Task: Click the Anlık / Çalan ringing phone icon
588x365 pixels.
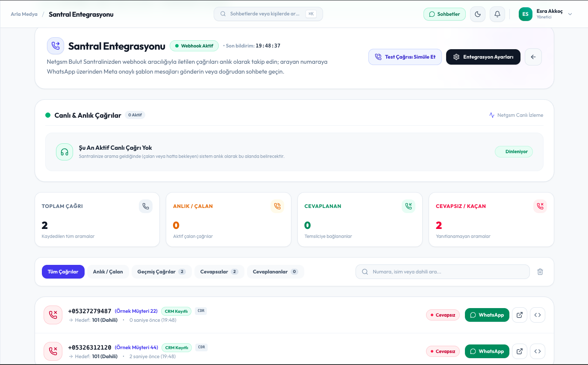Action: (277, 206)
